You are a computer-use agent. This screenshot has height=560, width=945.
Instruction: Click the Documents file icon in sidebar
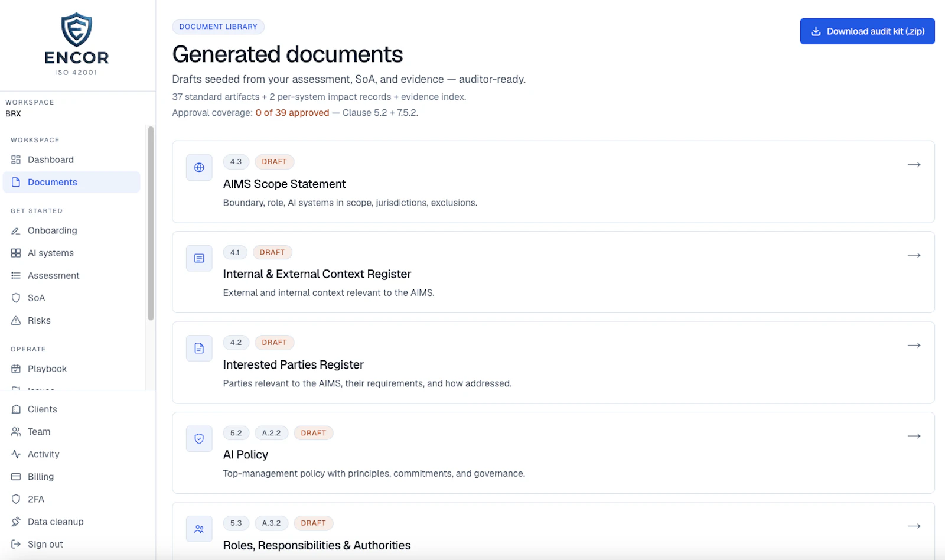(16, 182)
